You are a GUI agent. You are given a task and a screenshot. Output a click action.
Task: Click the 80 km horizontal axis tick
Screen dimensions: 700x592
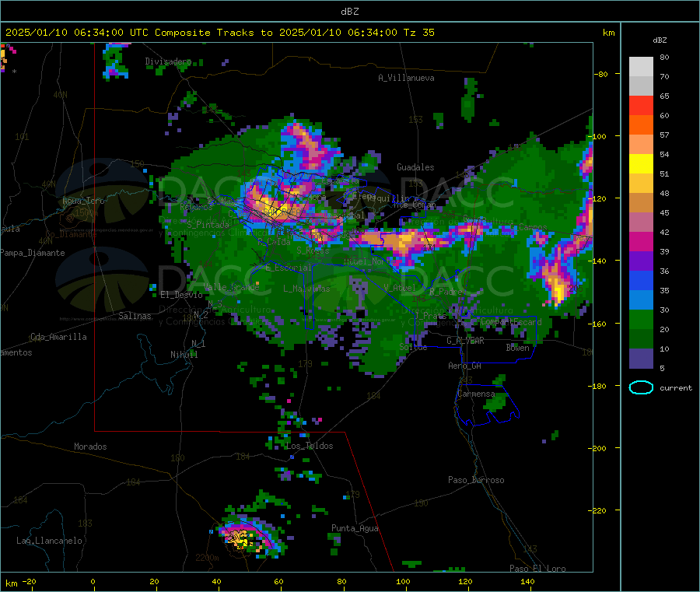coord(341,581)
